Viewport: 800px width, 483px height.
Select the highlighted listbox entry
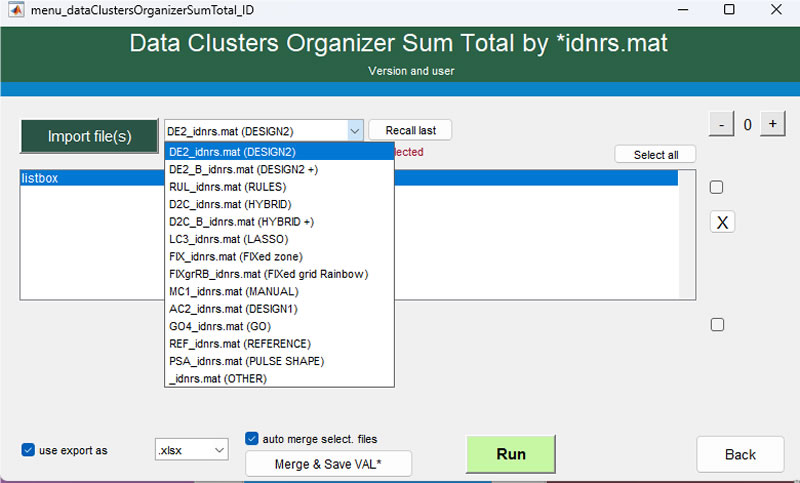point(90,178)
